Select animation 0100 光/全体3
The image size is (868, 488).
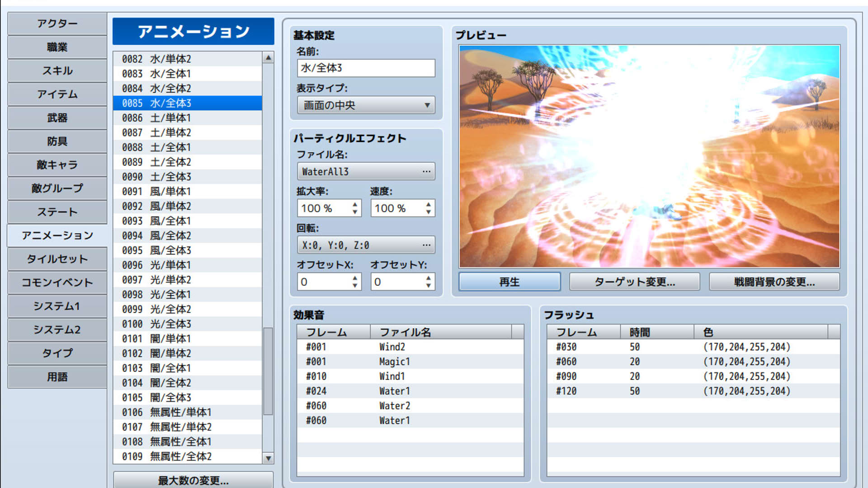coord(187,324)
